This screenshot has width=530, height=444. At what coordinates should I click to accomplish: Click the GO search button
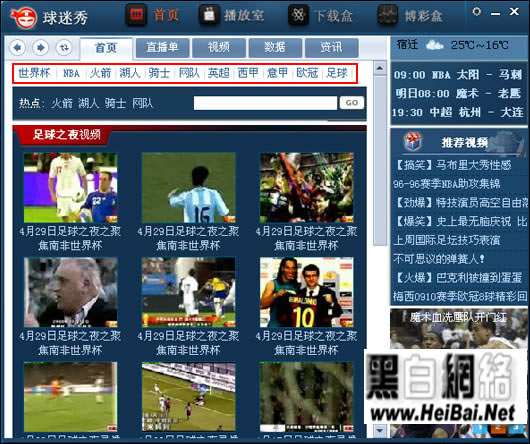[352, 103]
